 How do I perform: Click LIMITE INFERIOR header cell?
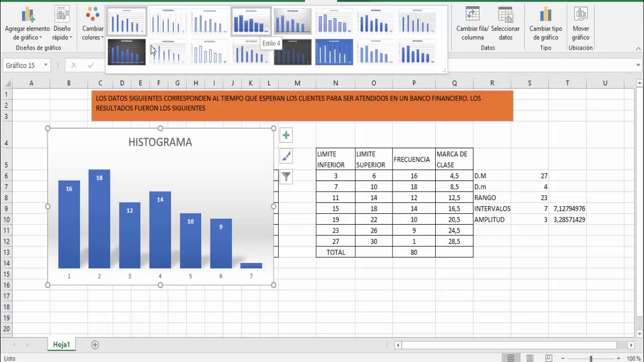click(x=336, y=159)
